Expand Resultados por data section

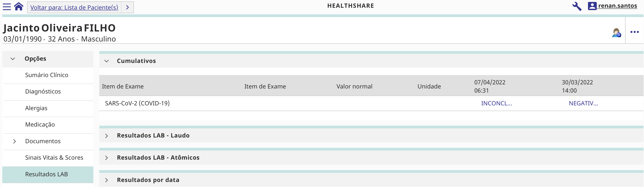[x=107, y=180]
